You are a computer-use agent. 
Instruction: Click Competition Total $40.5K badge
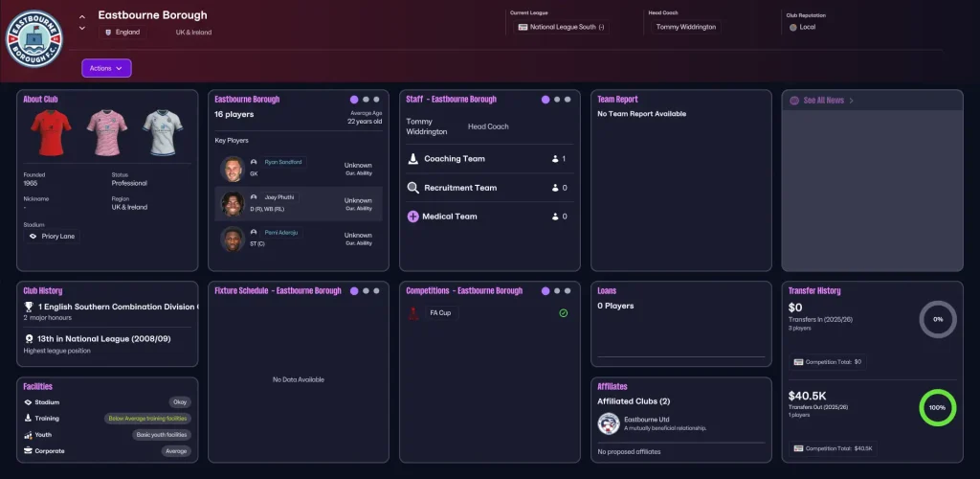point(834,448)
